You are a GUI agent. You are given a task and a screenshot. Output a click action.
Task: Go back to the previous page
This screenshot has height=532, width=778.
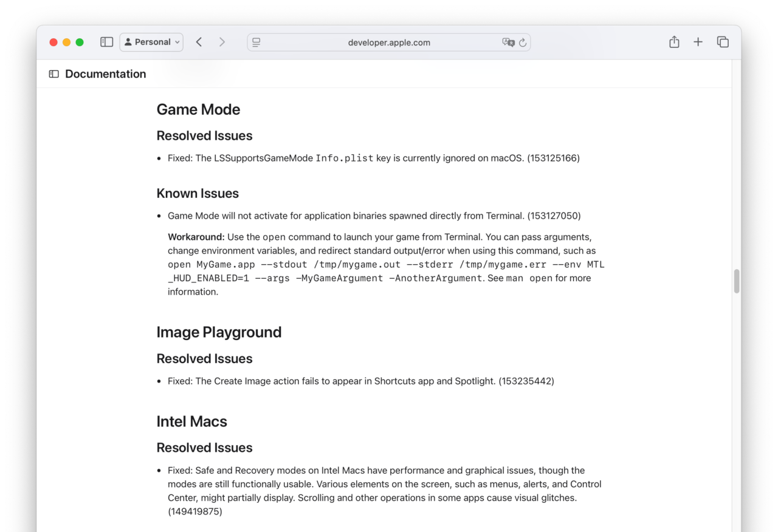click(x=199, y=42)
